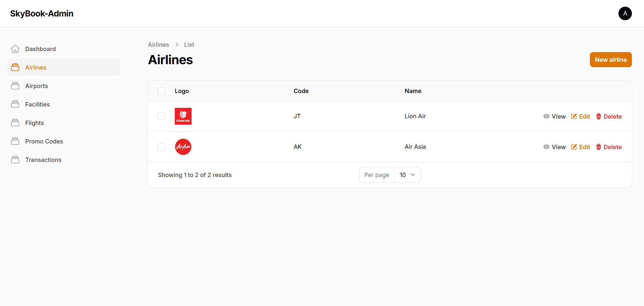The image size is (644, 306).
Task: Click the SkyBook-Admin brand title
Action: pyautogui.click(x=42, y=13)
